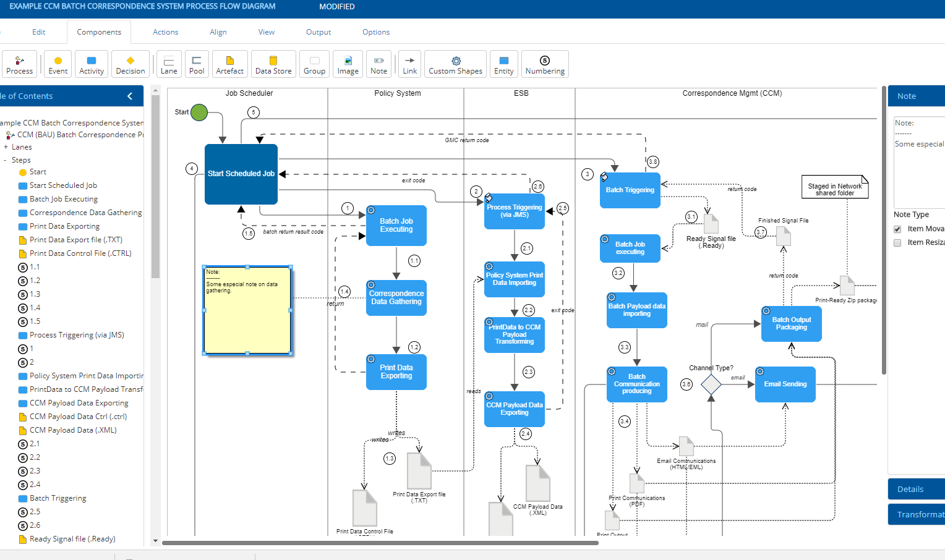Click the CCM Payload Data XML artefact
This screenshot has width=945, height=560.
point(538,483)
